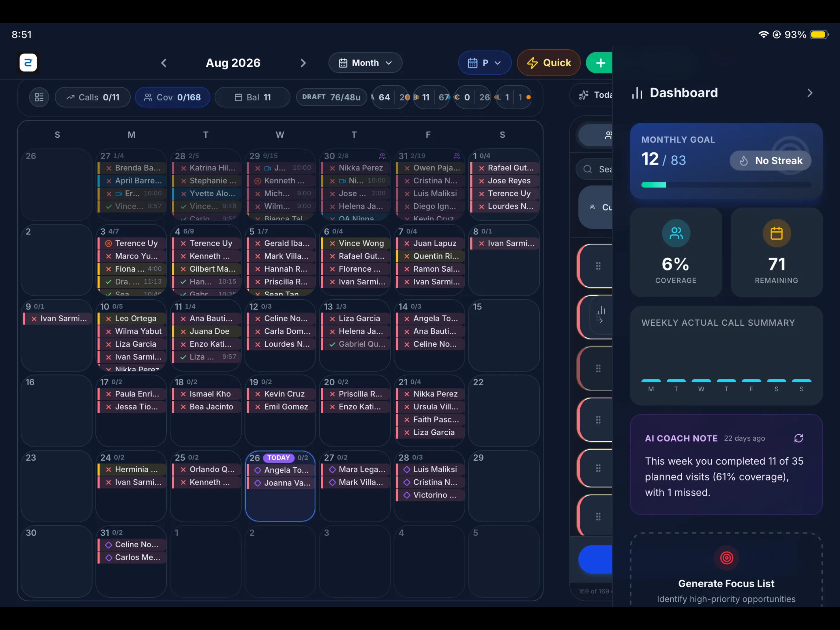The height and width of the screenshot is (630, 840).
Task: Open Luis Maliksi planned visit day 28
Action: click(x=430, y=470)
